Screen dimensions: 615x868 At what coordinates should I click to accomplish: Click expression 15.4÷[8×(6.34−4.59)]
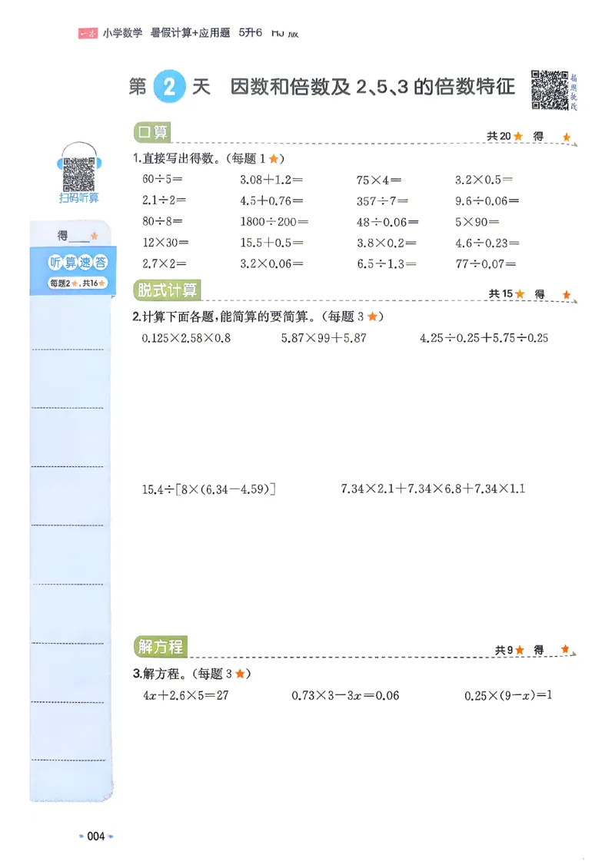(x=209, y=489)
